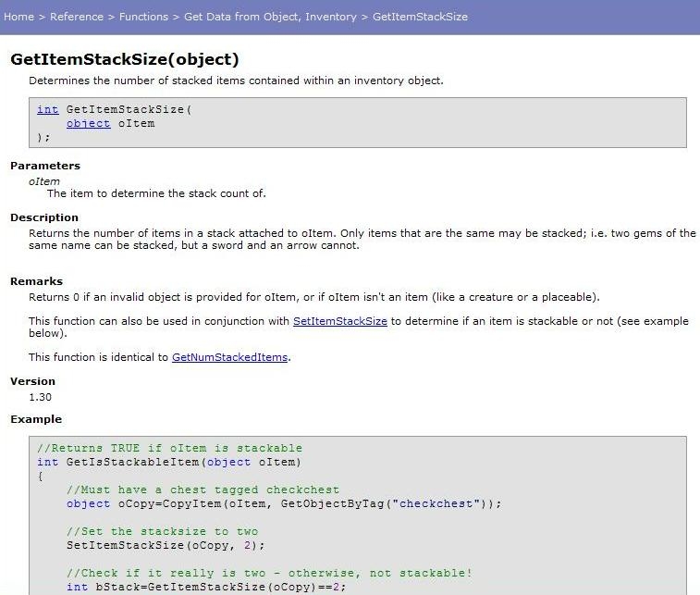Click the "checkchest" string in example code
This screenshot has width=700, height=595.
[441, 503]
